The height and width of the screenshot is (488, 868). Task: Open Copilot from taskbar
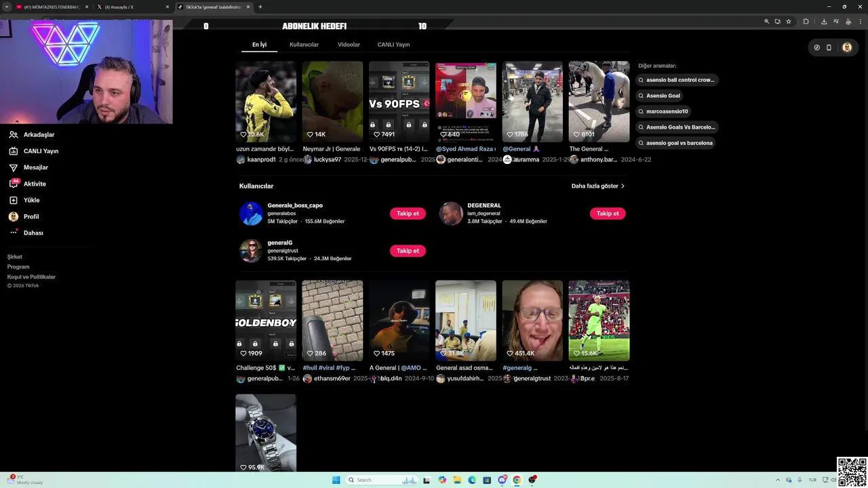[442, 480]
